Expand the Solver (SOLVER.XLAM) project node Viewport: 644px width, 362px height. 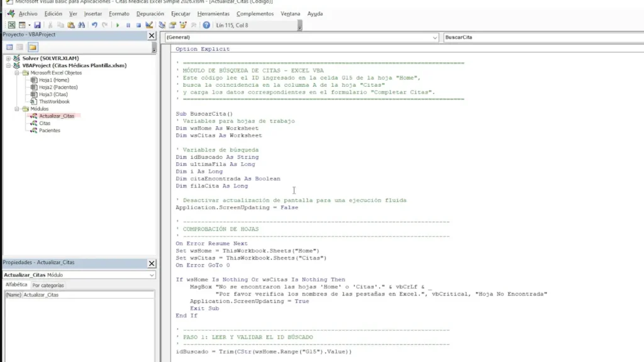(x=8, y=58)
